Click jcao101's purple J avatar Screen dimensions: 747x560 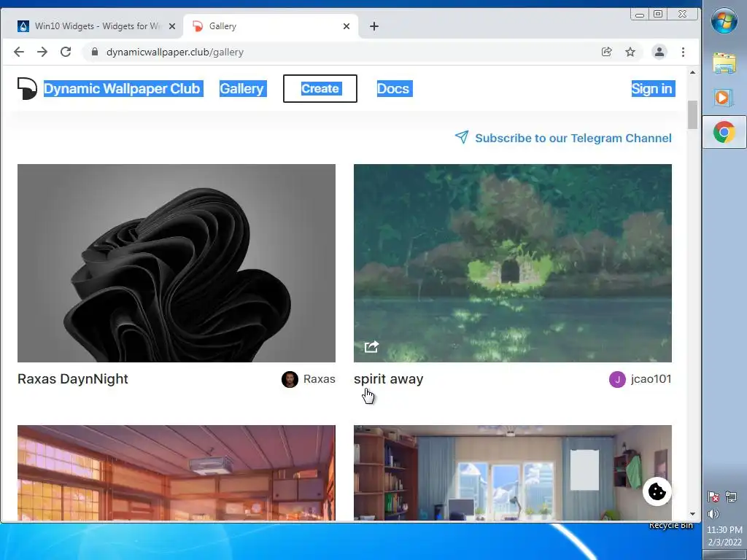pos(617,379)
